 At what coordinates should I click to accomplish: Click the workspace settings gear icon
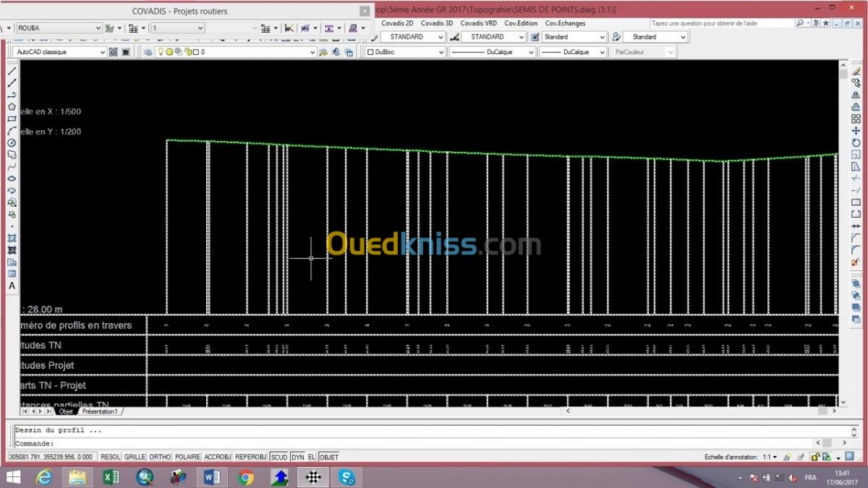tap(114, 52)
